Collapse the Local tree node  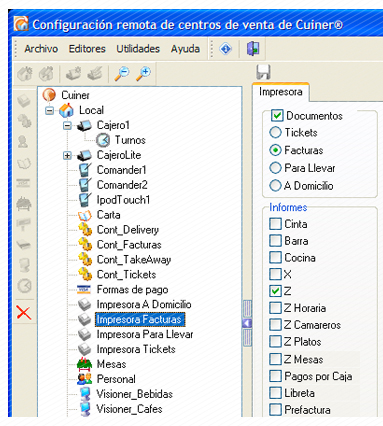[x=49, y=110]
